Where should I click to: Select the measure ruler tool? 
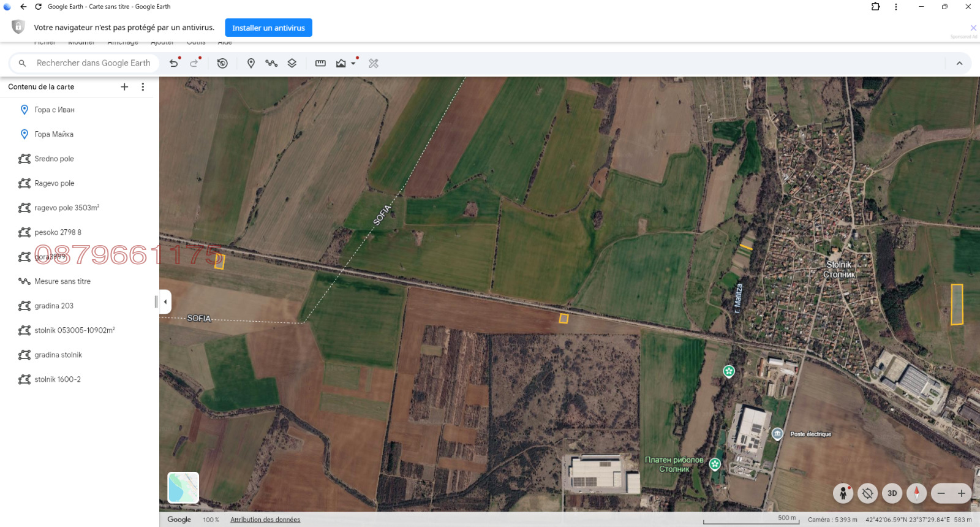click(x=320, y=63)
